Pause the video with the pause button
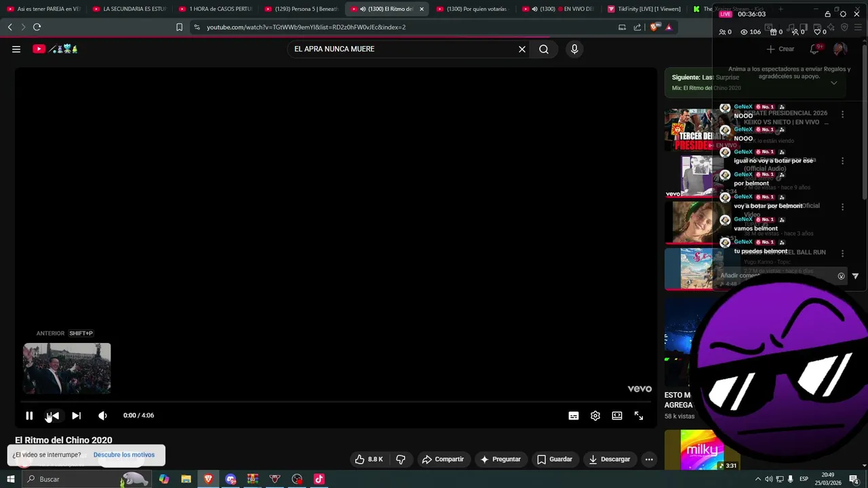The height and width of the screenshot is (488, 868). pyautogui.click(x=29, y=415)
